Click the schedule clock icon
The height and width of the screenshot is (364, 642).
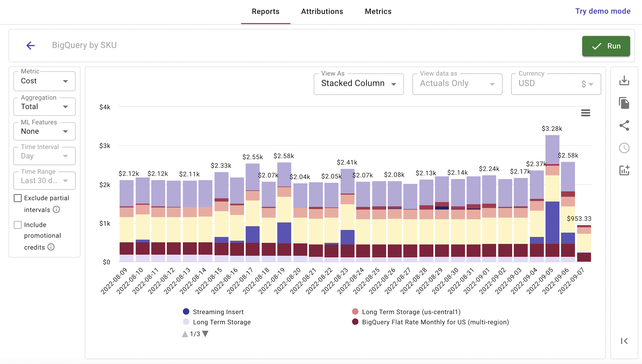click(624, 148)
